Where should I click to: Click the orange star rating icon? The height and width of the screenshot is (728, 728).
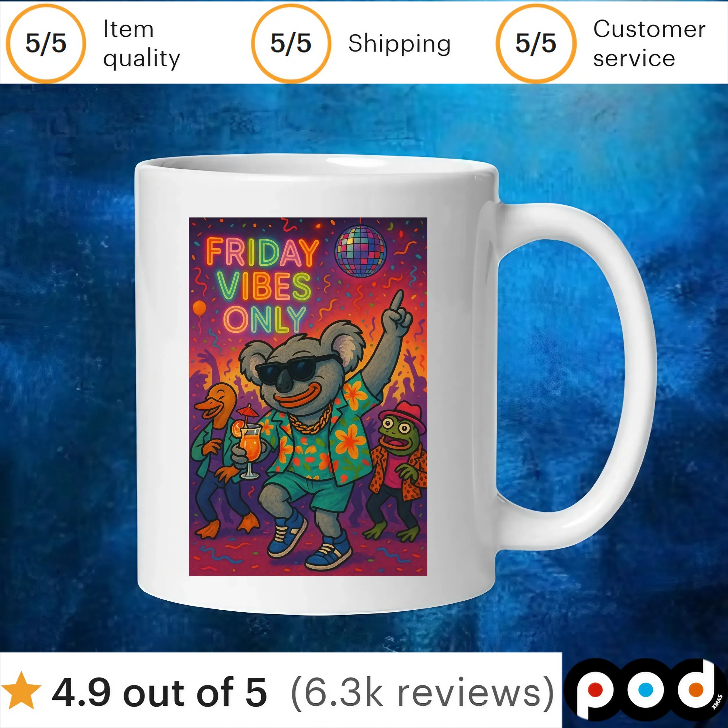pos(22,690)
